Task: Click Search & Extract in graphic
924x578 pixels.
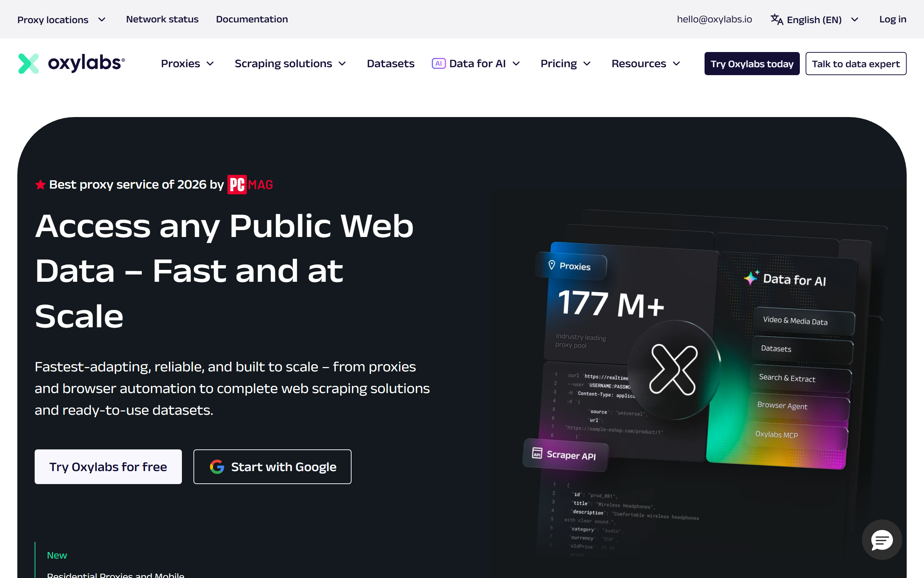Action: coord(801,379)
